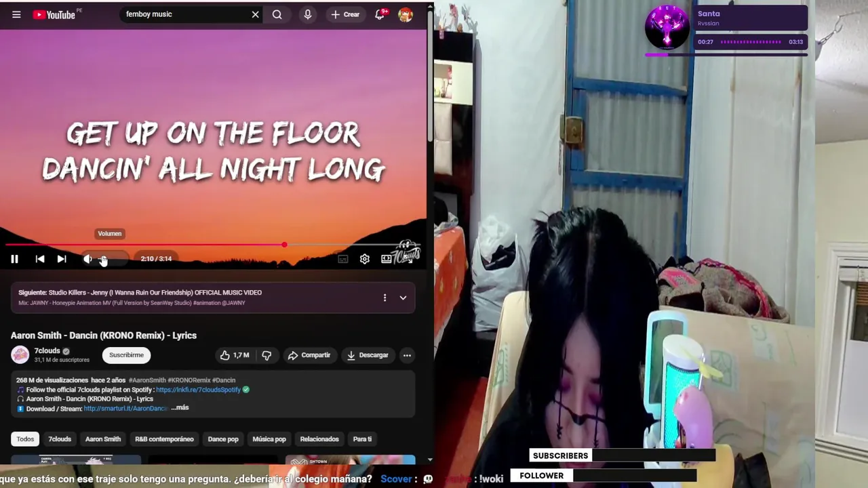Open the smarturl.it download link
The width and height of the screenshot is (868, 488).
click(x=125, y=409)
